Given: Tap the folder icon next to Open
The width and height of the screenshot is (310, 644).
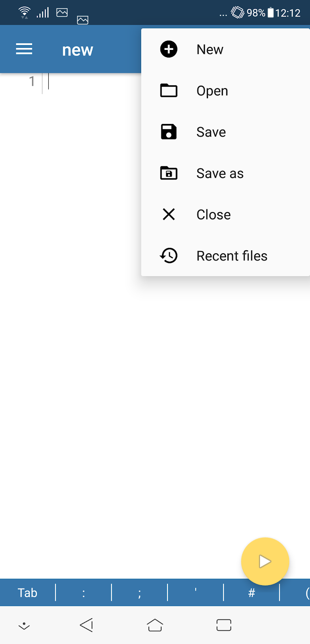Looking at the screenshot, I should pyautogui.click(x=169, y=91).
